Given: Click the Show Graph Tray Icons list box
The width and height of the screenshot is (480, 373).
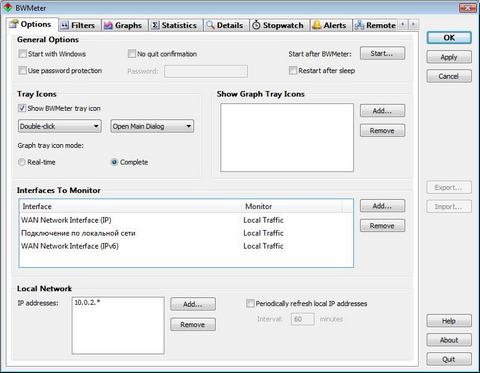Looking at the screenshot, I should (x=287, y=137).
